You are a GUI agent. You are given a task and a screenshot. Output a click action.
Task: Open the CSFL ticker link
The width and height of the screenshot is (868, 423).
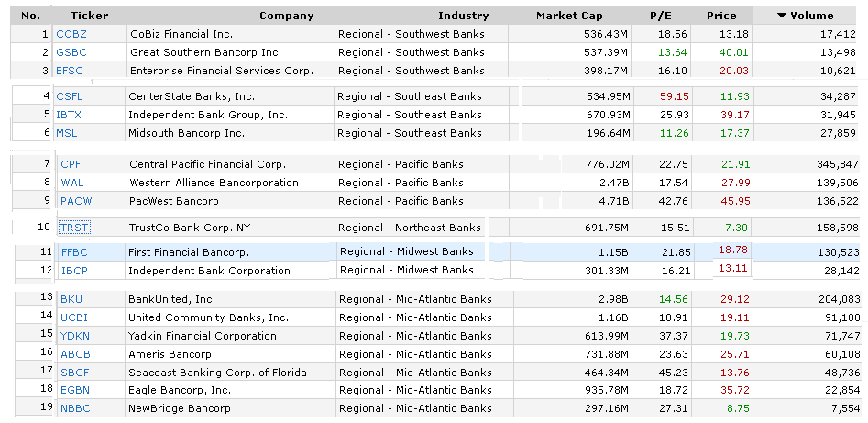tap(69, 96)
